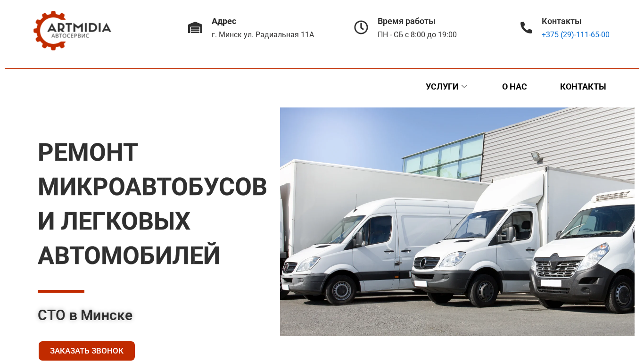The height and width of the screenshot is (362, 644).
Task: Click the red divider line under heading
Action: click(61, 291)
